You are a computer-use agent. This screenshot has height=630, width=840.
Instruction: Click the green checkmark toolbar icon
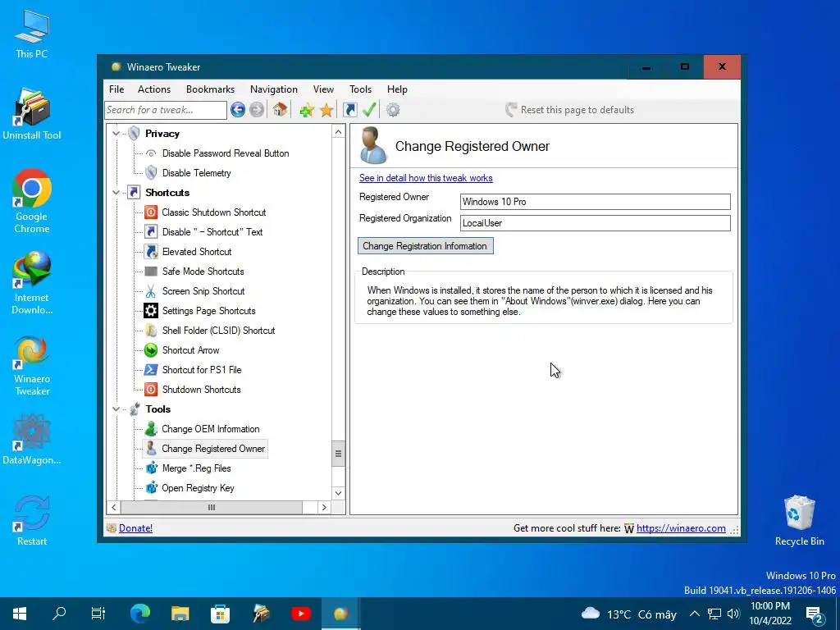pos(369,110)
